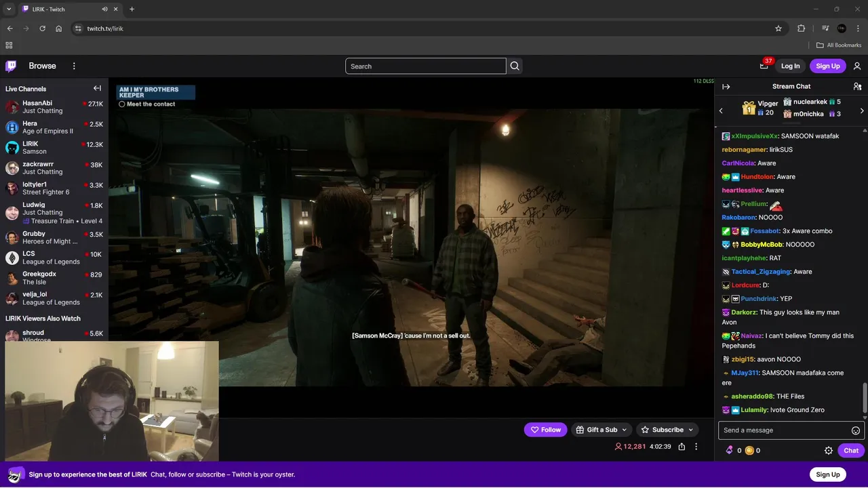Select zackrawrr's Just Chatting channel
This screenshot has height=488, width=868.
tap(54, 168)
